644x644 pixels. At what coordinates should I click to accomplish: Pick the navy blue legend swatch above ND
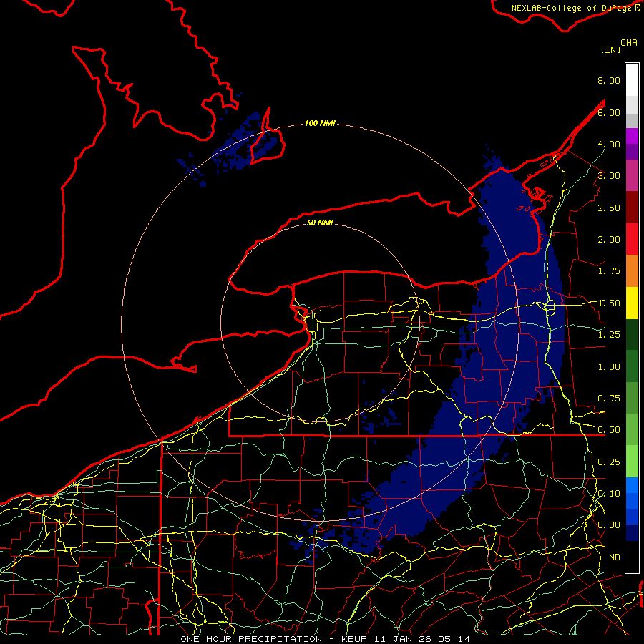(632, 533)
